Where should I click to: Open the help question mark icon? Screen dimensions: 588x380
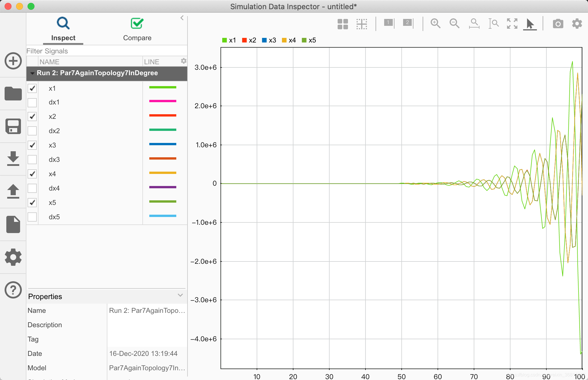13,290
